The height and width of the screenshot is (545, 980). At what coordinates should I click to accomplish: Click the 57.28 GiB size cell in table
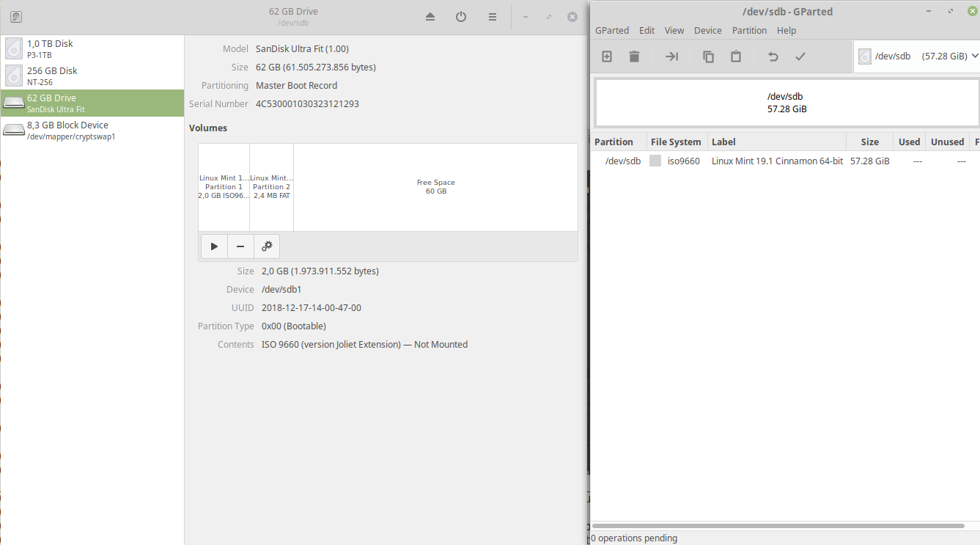tap(870, 161)
